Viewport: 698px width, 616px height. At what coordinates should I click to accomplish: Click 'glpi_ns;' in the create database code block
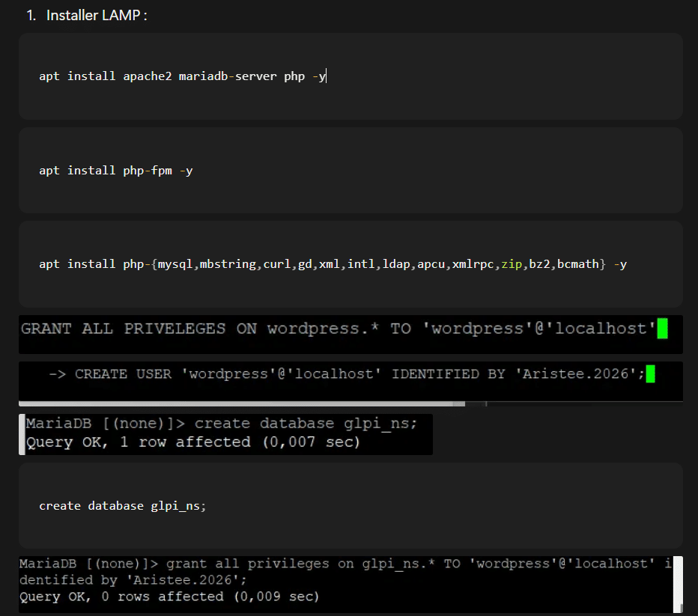[x=177, y=506]
